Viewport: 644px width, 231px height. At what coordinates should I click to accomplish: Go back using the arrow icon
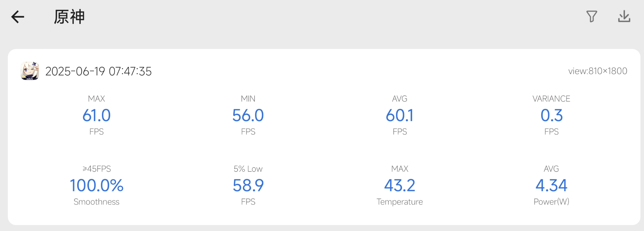pos(18,17)
